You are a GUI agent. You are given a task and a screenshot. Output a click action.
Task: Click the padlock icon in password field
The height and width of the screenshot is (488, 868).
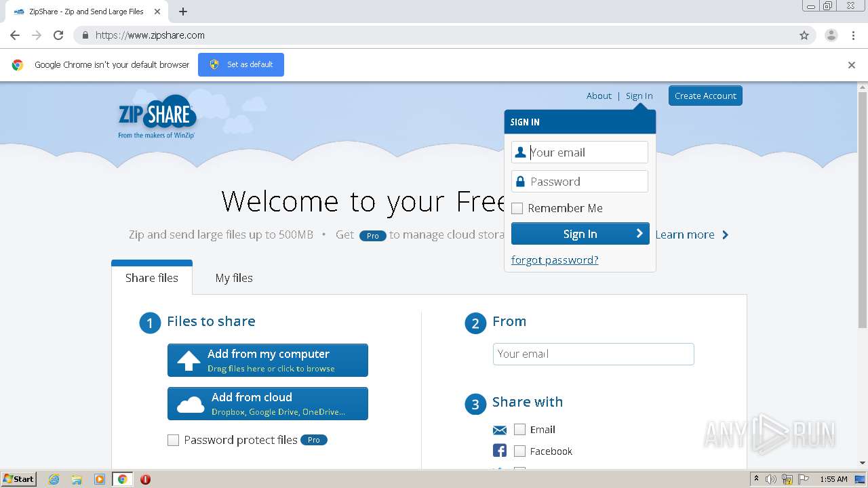pos(520,182)
